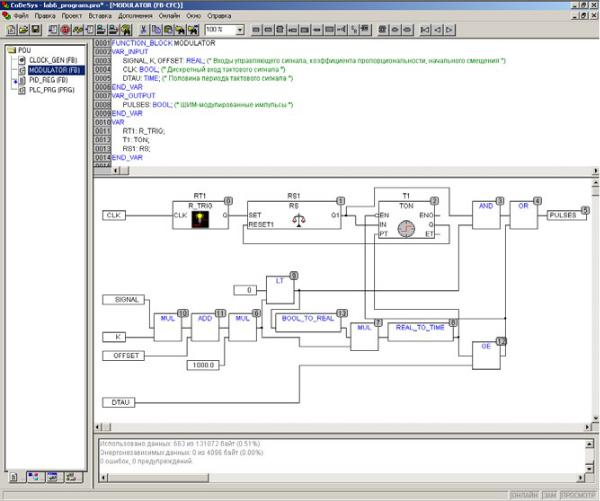Select the TON timer clock icon
This screenshot has height=501, width=600.
(x=405, y=227)
